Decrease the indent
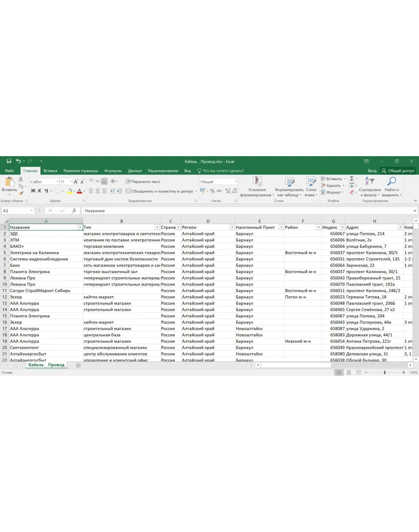 click(113, 191)
